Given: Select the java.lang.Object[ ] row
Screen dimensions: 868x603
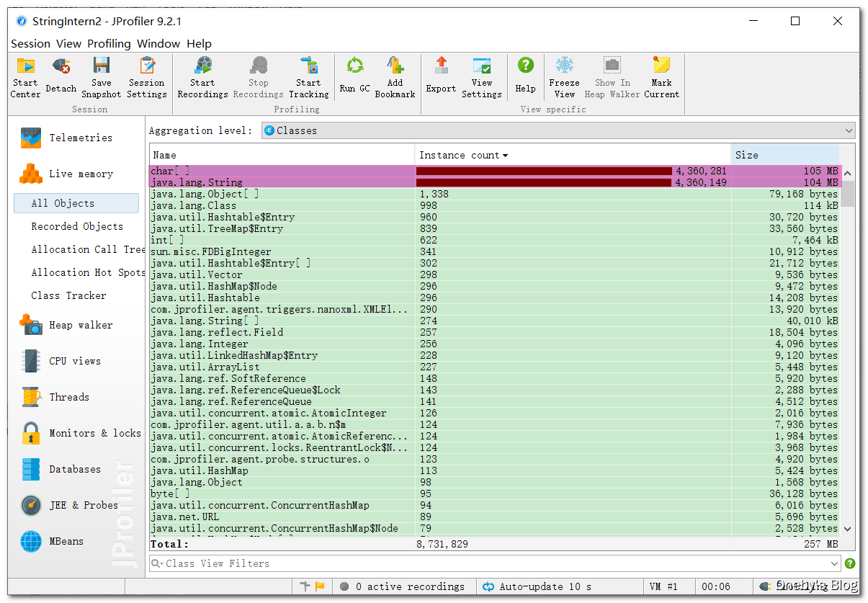Looking at the screenshot, I should tap(494, 194).
